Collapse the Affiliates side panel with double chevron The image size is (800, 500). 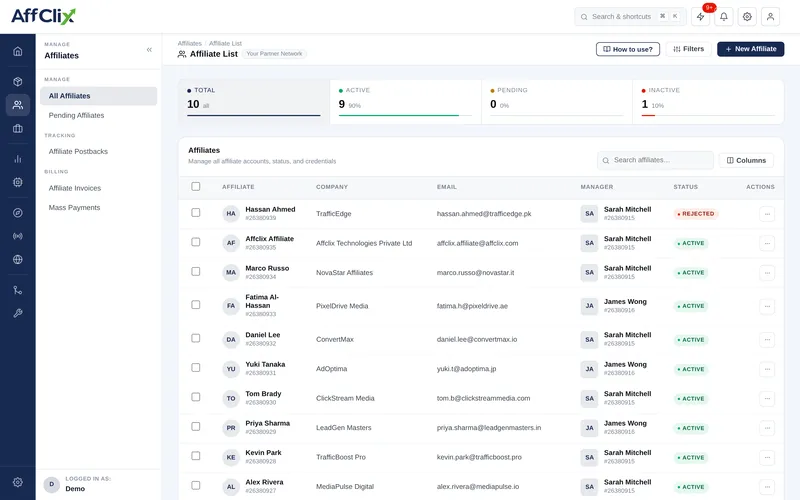(x=149, y=49)
